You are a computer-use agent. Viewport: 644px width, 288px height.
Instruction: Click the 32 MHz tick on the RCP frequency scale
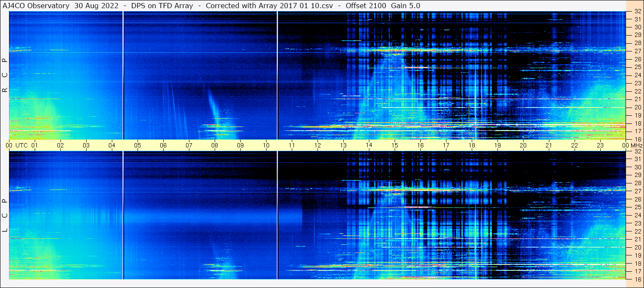(638, 11)
